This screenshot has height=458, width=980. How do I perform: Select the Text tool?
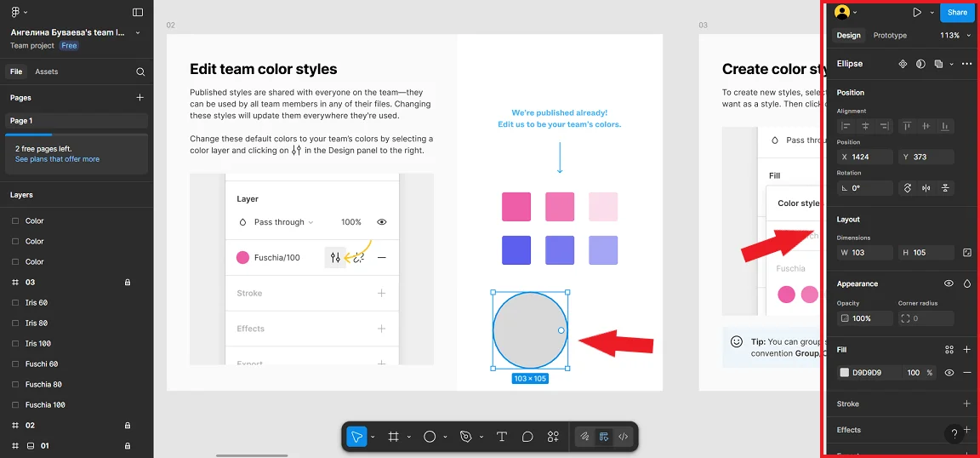pyautogui.click(x=501, y=437)
